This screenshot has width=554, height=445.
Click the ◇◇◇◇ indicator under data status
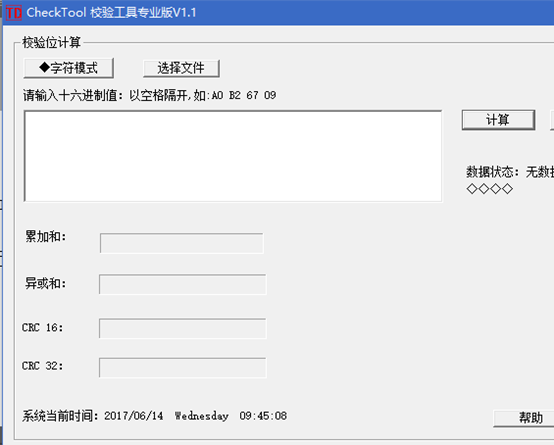[489, 189]
